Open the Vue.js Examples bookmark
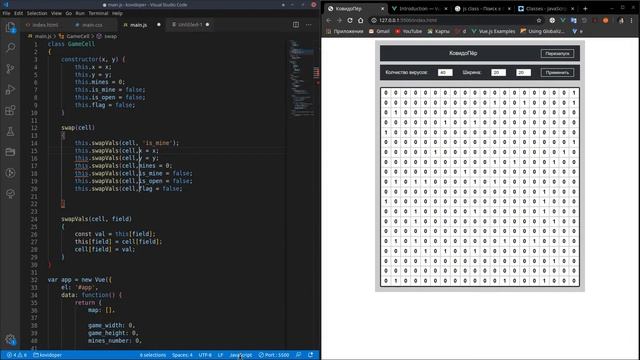Screen dimensions: 640x360 click(x=493, y=31)
